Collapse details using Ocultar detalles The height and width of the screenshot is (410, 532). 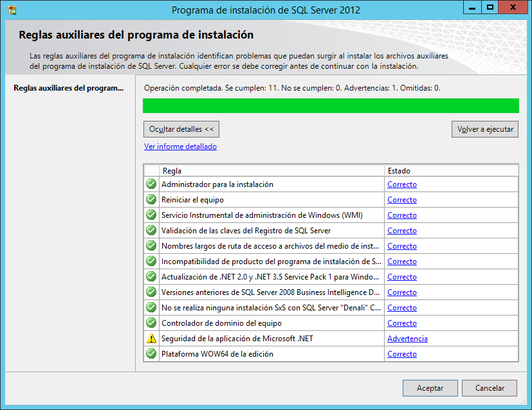181,129
